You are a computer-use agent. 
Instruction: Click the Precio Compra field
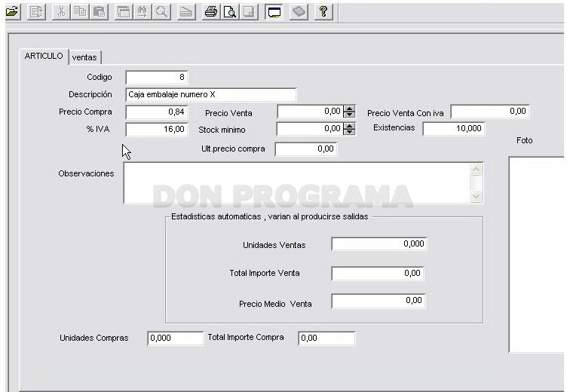157,112
